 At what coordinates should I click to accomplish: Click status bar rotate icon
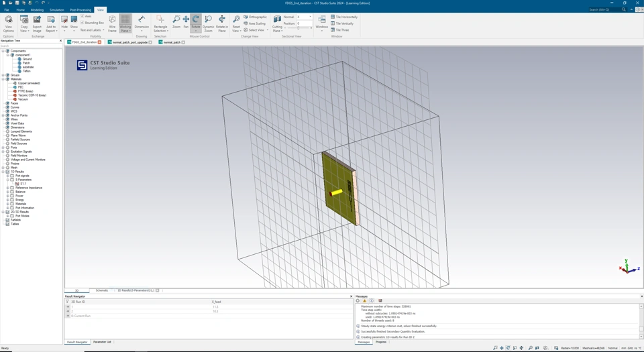(x=508, y=348)
